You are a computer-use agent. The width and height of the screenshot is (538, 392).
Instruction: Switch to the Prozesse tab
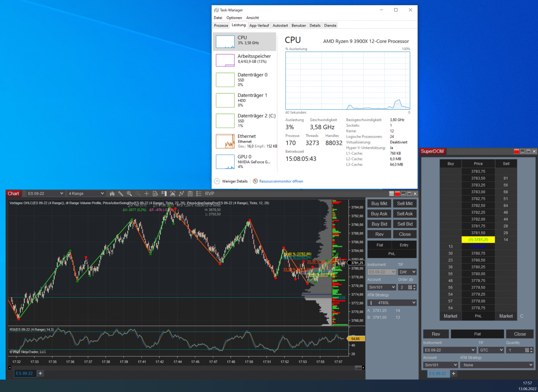(221, 25)
